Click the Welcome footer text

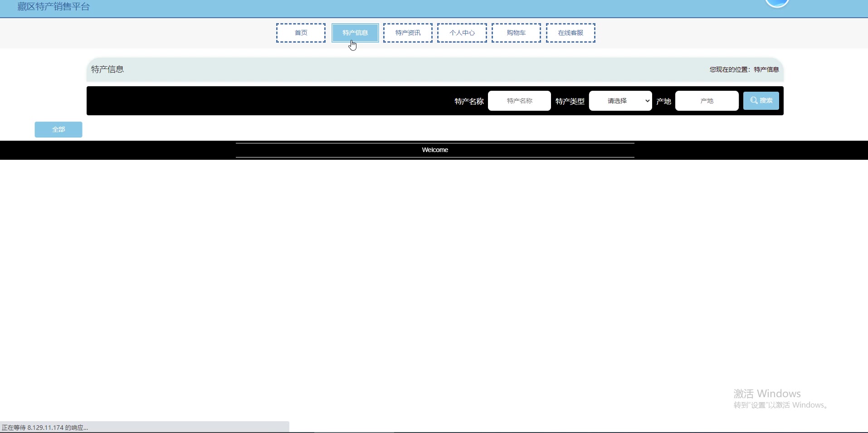coord(435,150)
